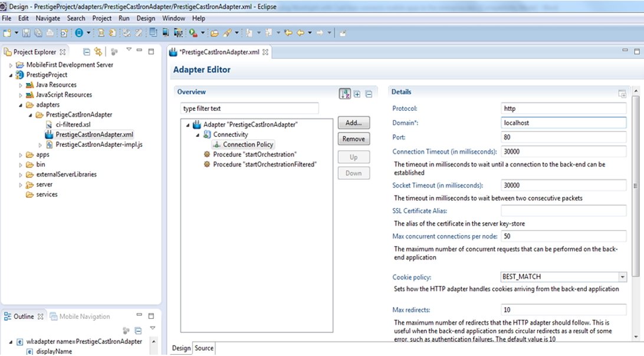Collapse the wl:adapter node in Outline
This screenshot has width=644, height=356.
click(x=11, y=342)
